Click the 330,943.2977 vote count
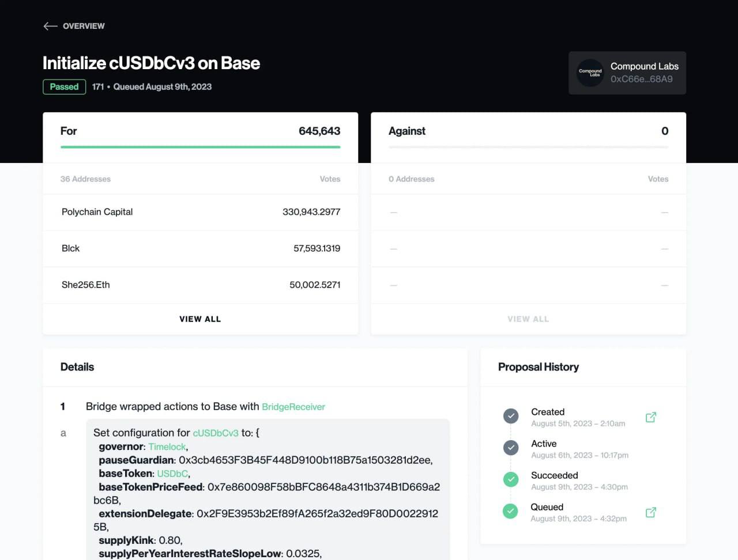This screenshot has height=560, width=738. point(311,212)
